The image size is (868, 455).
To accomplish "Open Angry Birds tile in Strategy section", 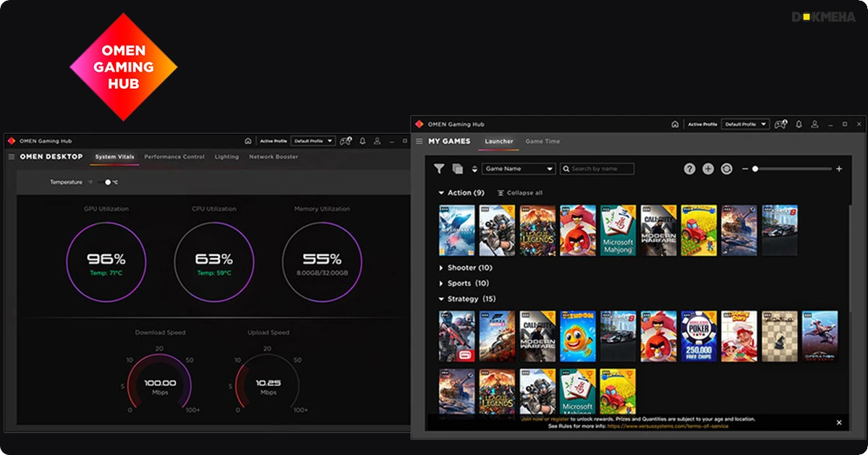I will [x=659, y=336].
